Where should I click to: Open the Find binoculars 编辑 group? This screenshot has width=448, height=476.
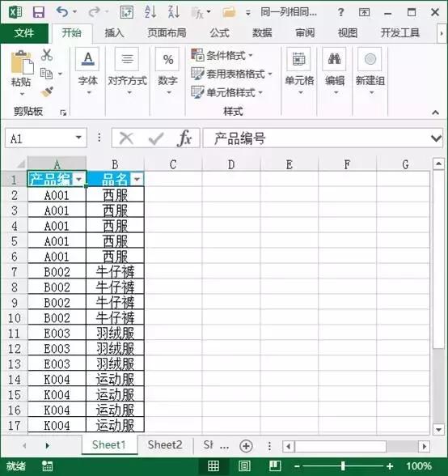(335, 59)
